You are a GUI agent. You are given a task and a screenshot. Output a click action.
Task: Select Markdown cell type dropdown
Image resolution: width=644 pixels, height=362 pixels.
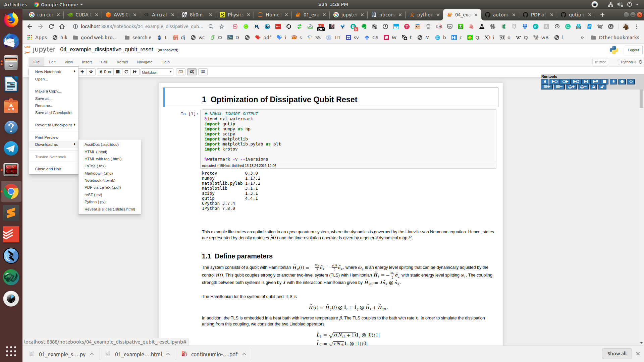click(x=156, y=72)
